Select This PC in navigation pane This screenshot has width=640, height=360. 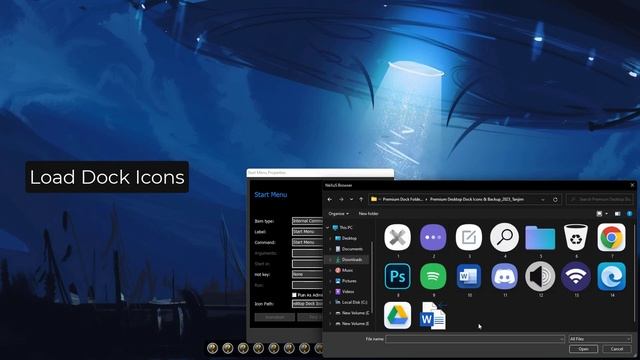(342, 228)
